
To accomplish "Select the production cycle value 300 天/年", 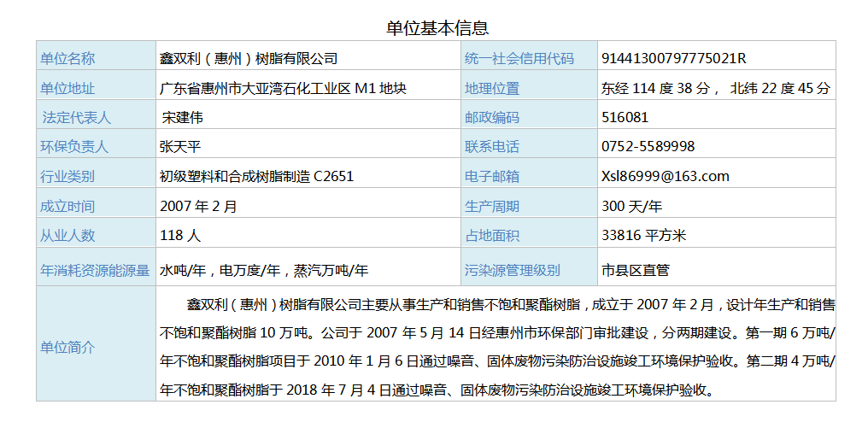I will pos(631,206).
